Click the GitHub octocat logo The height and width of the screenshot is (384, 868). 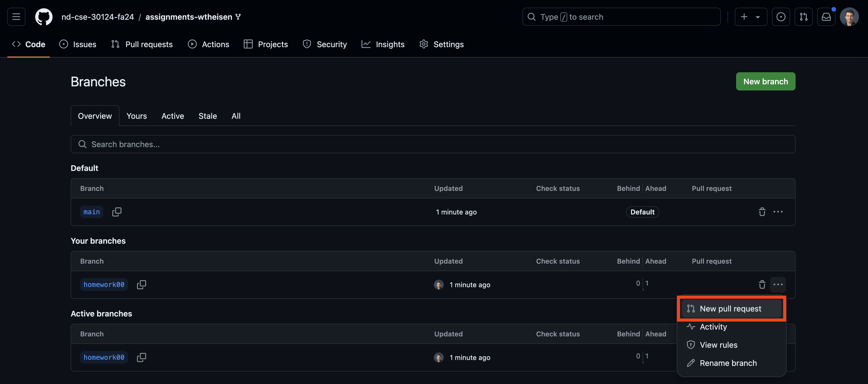44,17
